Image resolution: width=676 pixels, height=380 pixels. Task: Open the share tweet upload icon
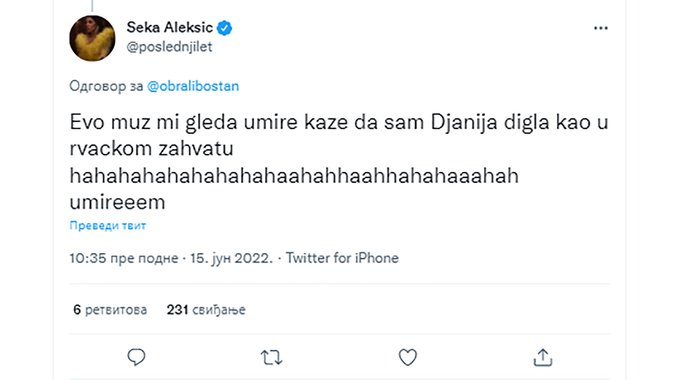[543, 357]
